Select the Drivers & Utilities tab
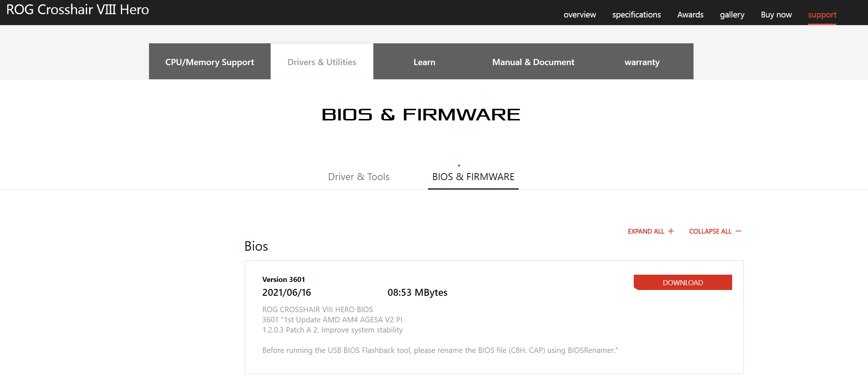The image size is (868, 382). coord(322,61)
